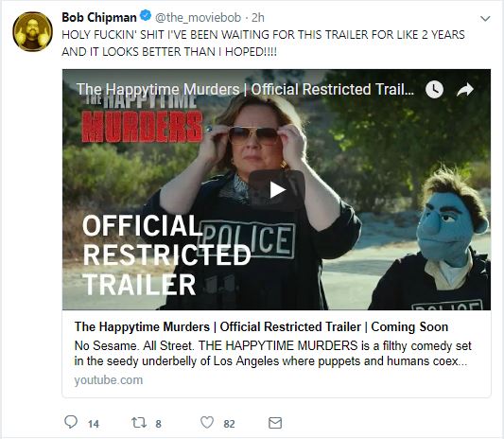Image resolution: width=504 pixels, height=439 pixels.
Task: Like the tweet with heart icon
Action: (x=207, y=422)
